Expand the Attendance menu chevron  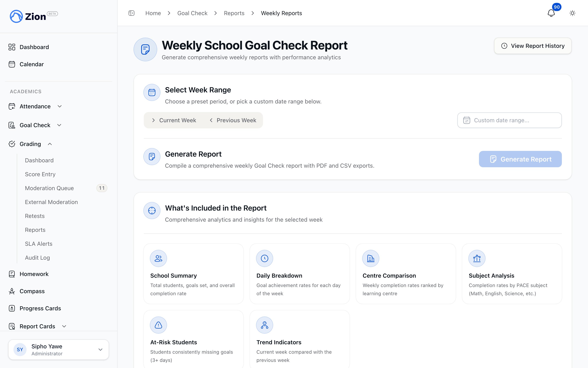[x=60, y=106]
